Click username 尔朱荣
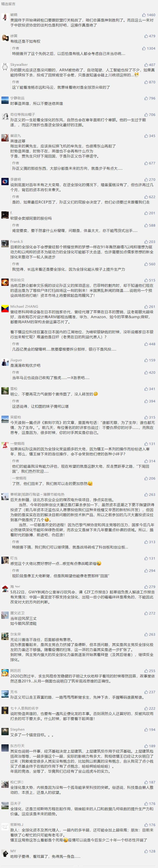 [15, 634]
